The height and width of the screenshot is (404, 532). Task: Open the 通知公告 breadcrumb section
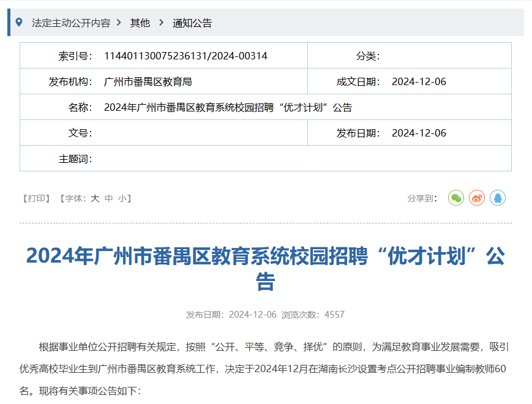pyautogui.click(x=192, y=23)
